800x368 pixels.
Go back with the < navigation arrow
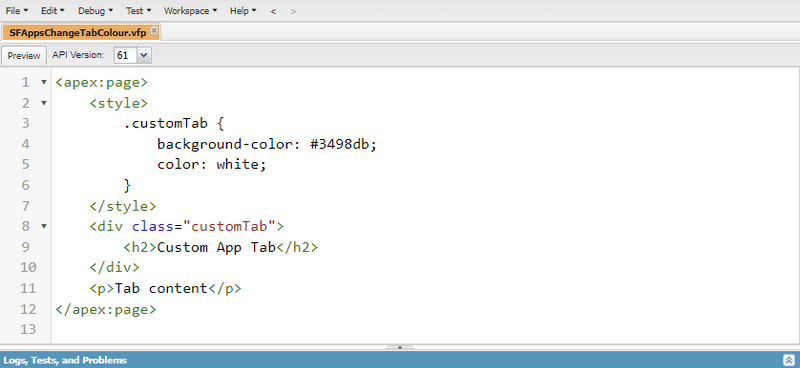273,11
